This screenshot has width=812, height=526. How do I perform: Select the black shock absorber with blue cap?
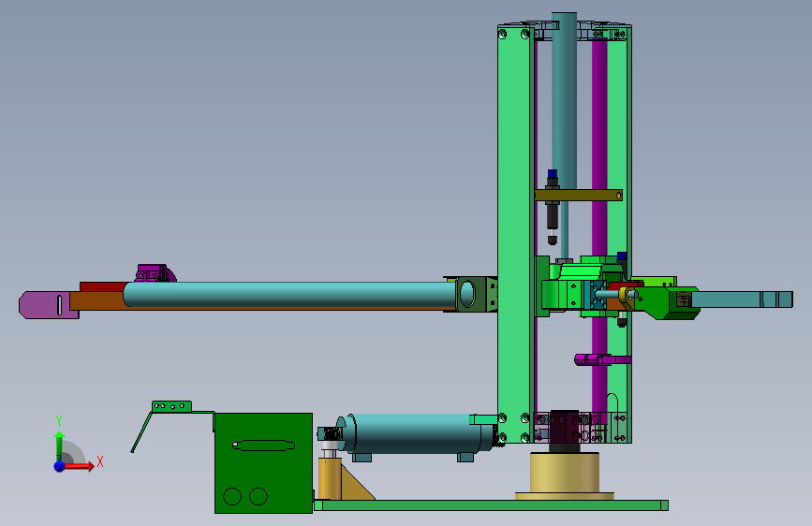553,207
